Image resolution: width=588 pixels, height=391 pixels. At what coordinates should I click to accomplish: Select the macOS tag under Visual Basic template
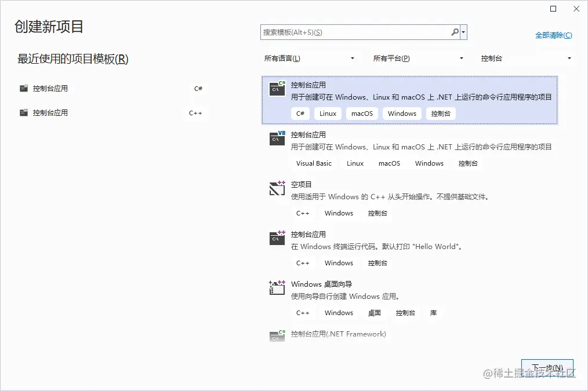click(389, 163)
